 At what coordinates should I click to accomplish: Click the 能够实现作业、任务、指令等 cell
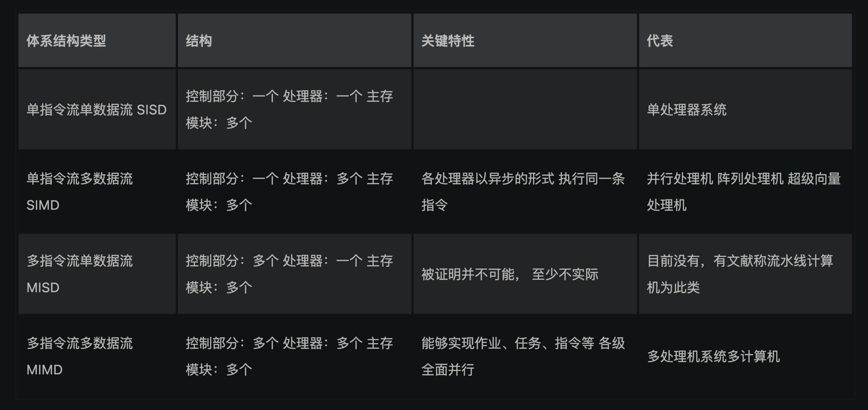point(522,356)
